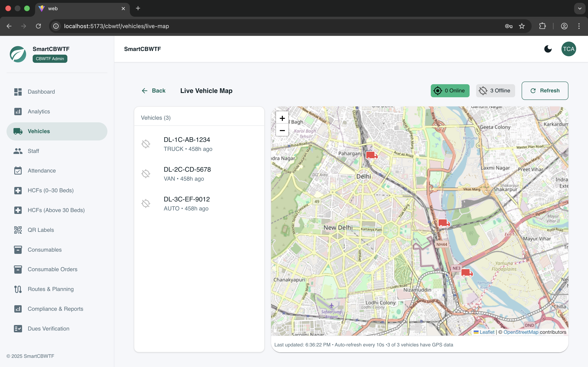Open Chrome's three-dot menu
Viewport: 588px width, 367px height.
tap(579, 26)
